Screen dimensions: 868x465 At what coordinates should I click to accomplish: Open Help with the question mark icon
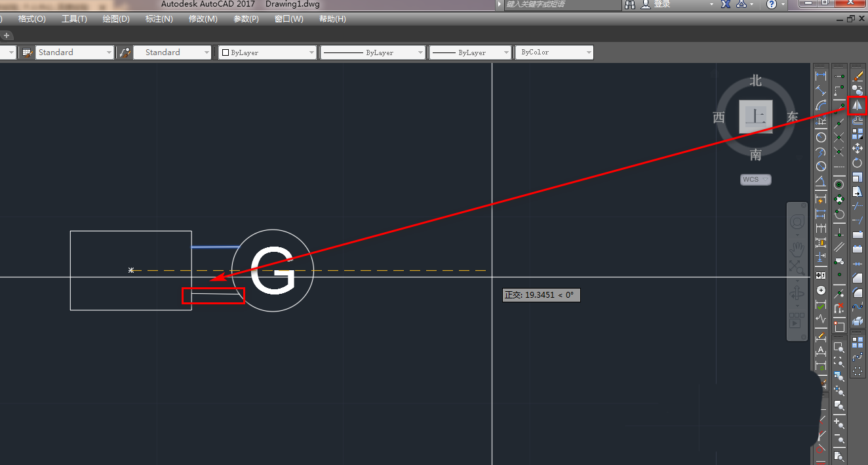coord(772,4)
